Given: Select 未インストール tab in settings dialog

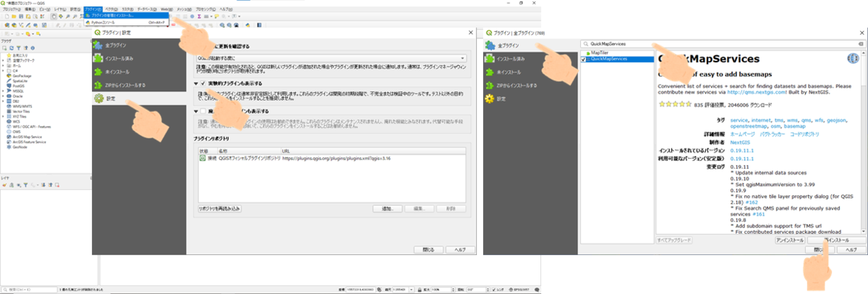Looking at the screenshot, I should pyautogui.click(x=137, y=72).
